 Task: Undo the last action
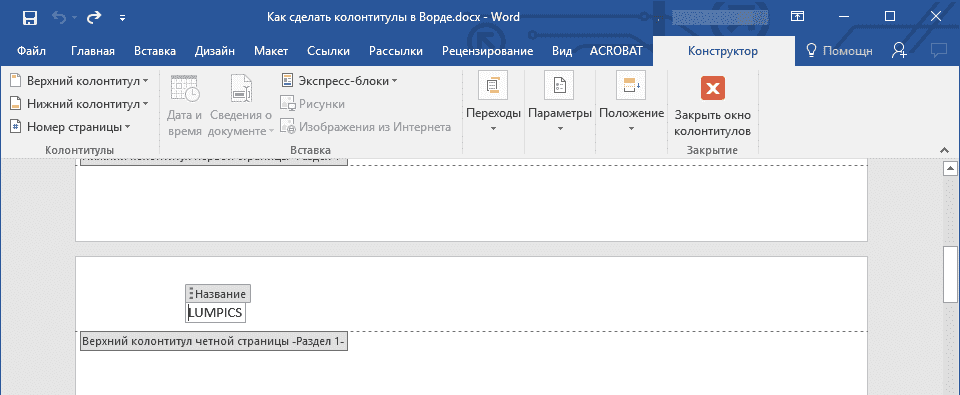coord(59,18)
